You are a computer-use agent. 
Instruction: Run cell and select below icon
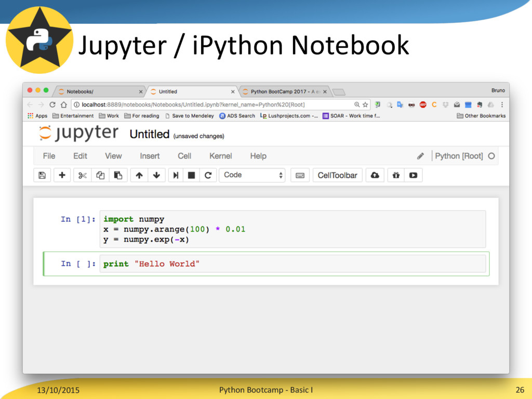point(176,175)
